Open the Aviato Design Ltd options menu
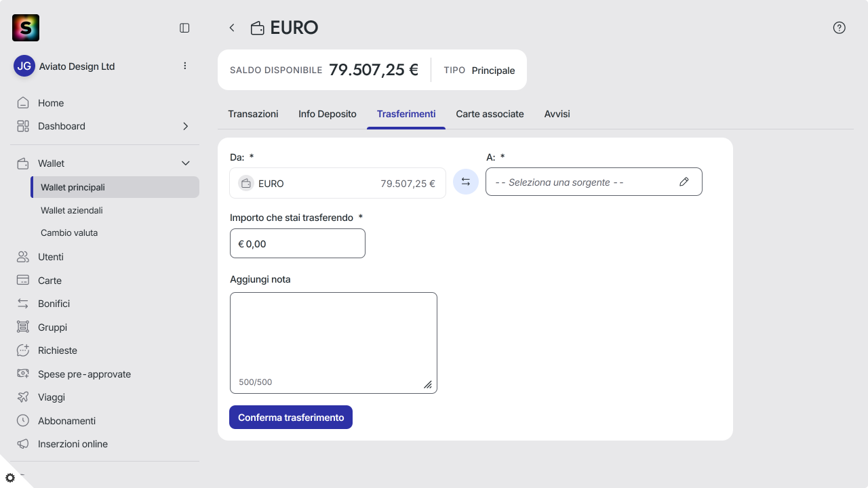The height and width of the screenshot is (488, 868). (x=185, y=66)
